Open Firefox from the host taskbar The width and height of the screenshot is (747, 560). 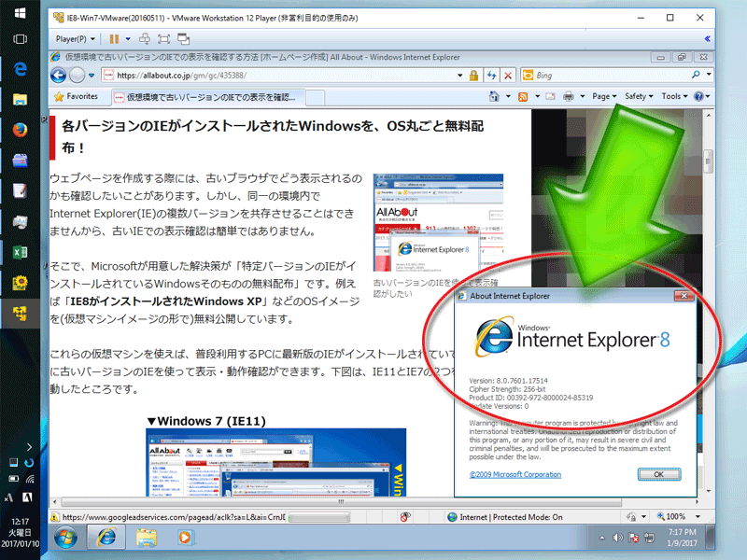[x=20, y=129]
